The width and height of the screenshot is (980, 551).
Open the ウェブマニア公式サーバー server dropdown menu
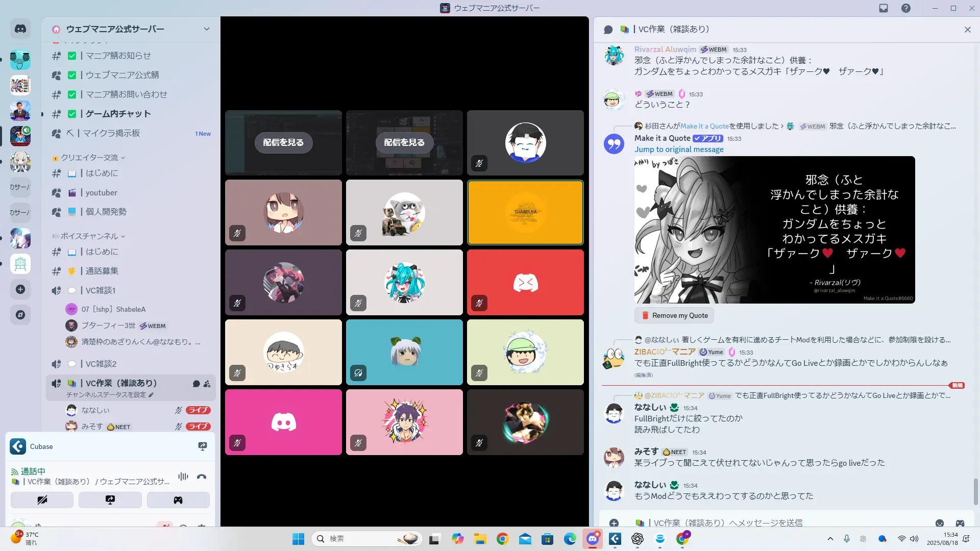pos(206,29)
